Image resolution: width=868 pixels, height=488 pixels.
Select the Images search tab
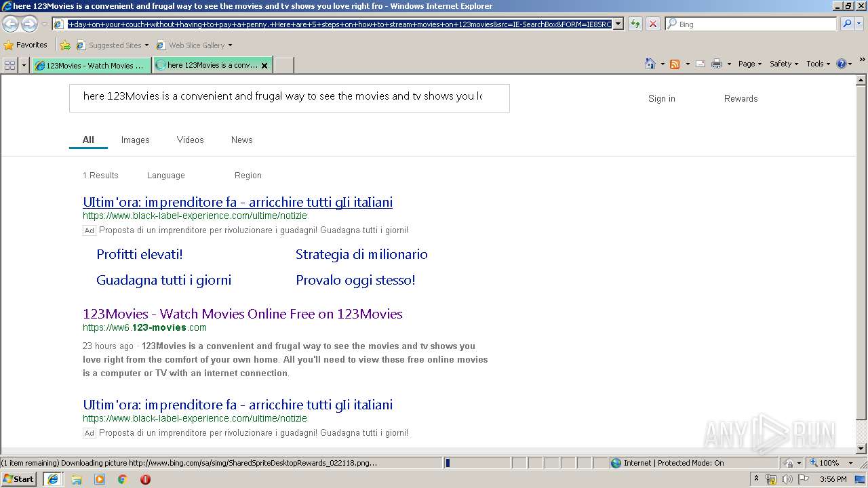pyautogui.click(x=135, y=140)
